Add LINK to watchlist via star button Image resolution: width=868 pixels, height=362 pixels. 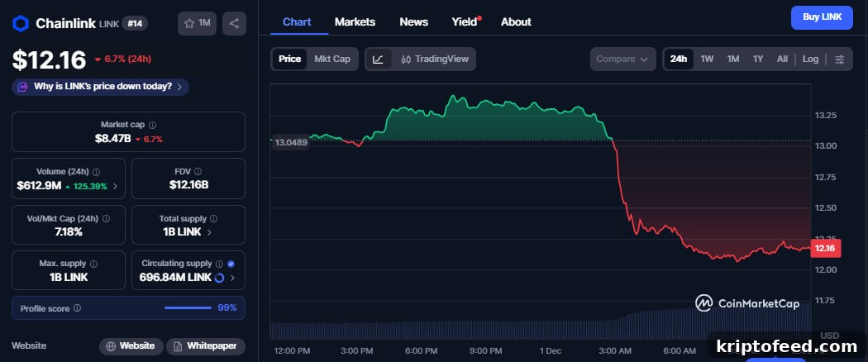[x=197, y=23]
